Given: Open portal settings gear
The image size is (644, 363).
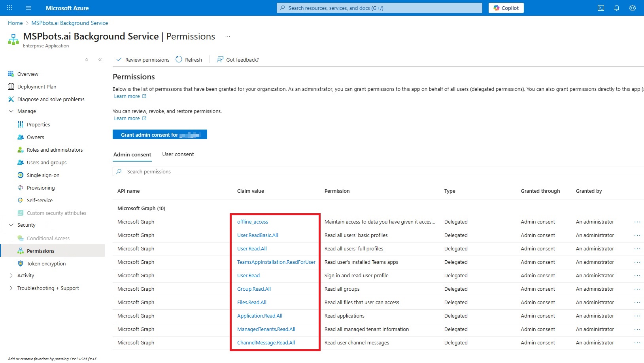Looking at the screenshot, I should click(632, 8).
